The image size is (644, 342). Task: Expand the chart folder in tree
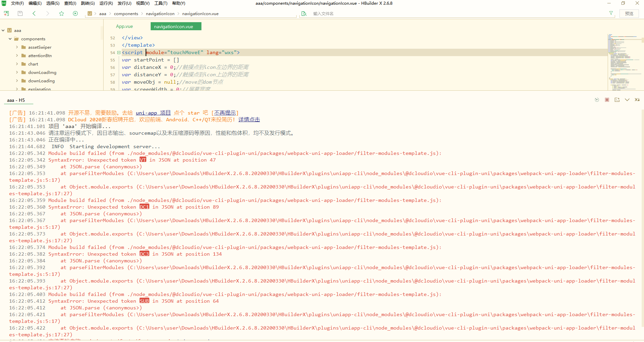click(17, 64)
